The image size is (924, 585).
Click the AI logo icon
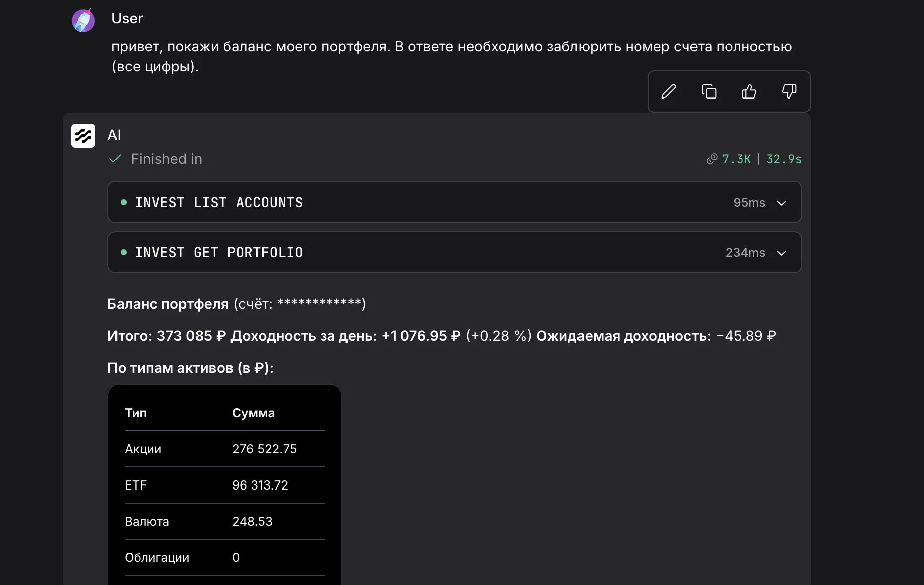[83, 136]
